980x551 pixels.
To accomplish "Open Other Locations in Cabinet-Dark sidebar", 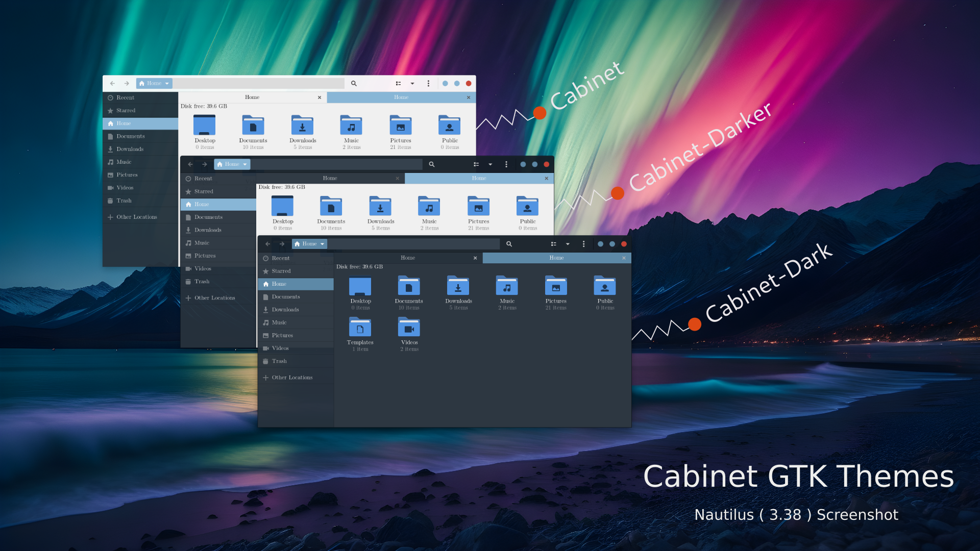I will [296, 378].
